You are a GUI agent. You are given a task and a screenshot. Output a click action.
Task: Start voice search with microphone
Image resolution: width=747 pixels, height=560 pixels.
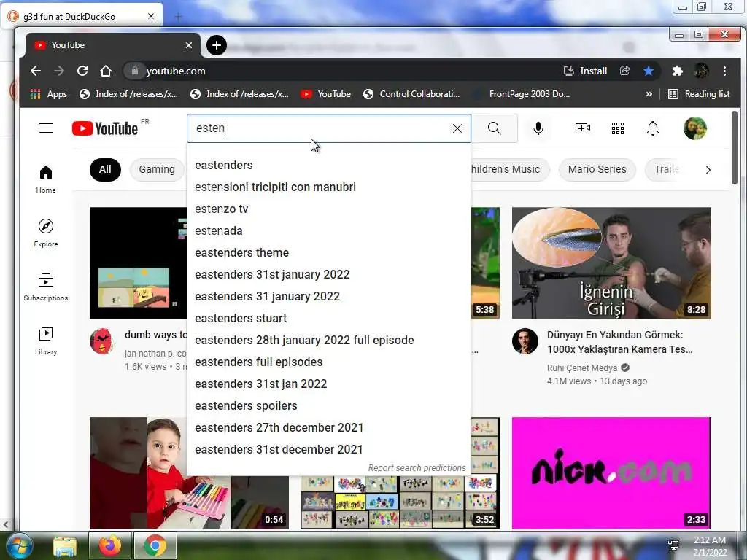tap(538, 128)
